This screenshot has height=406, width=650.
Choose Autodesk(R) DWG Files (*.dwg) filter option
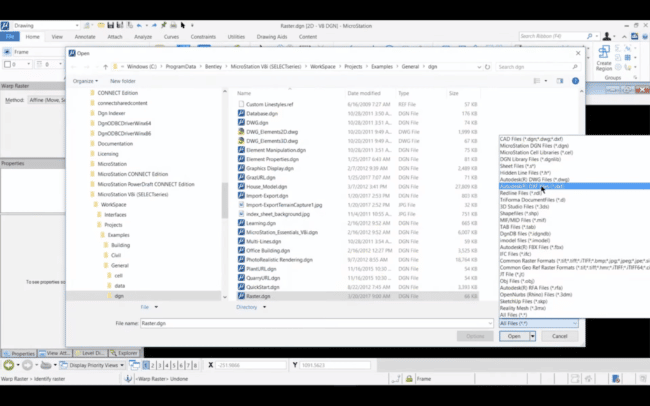click(534, 180)
